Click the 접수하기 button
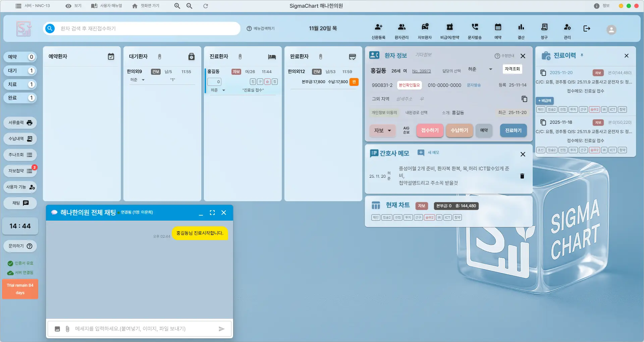 (430, 130)
